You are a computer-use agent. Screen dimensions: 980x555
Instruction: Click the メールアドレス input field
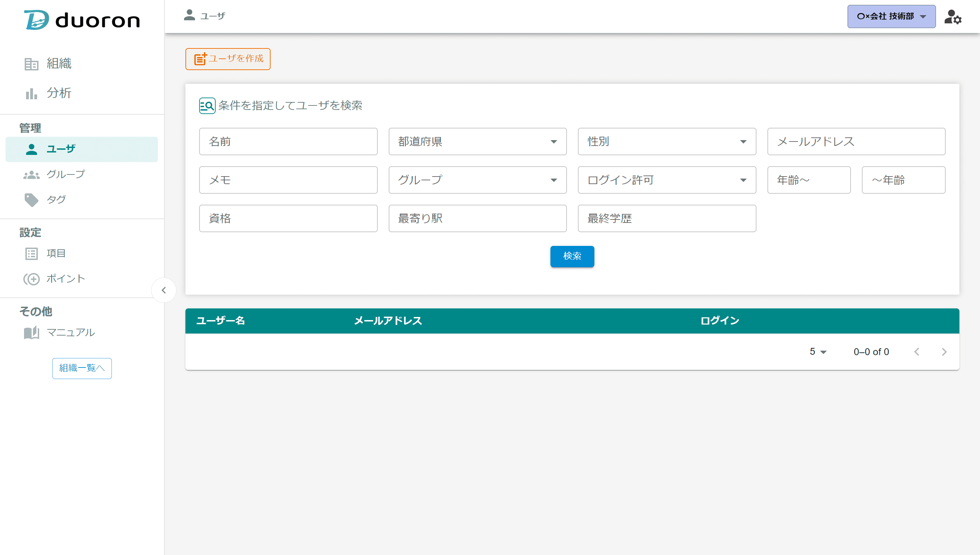856,141
